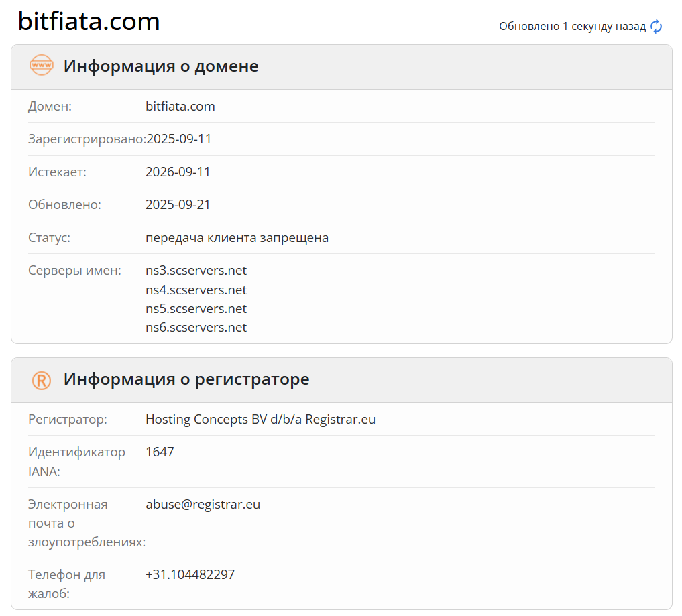Open the email link abuse@registrar.eu
This screenshot has height=616, width=682.
click(203, 504)
